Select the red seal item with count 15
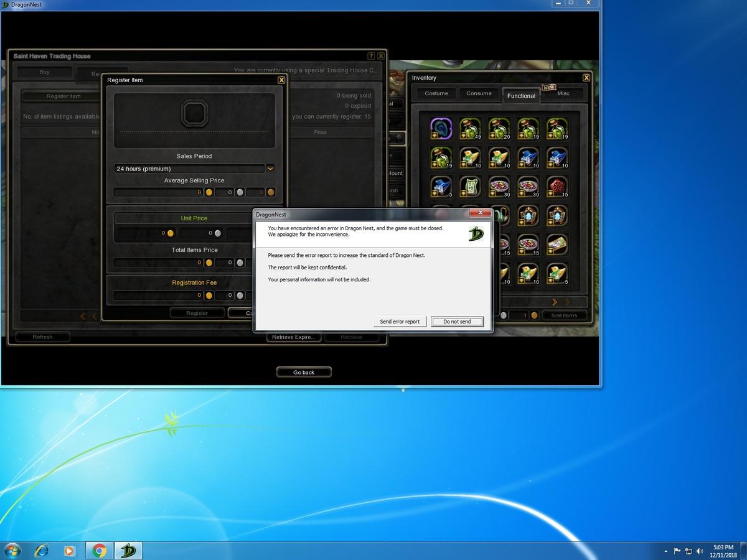 (558, 186)
